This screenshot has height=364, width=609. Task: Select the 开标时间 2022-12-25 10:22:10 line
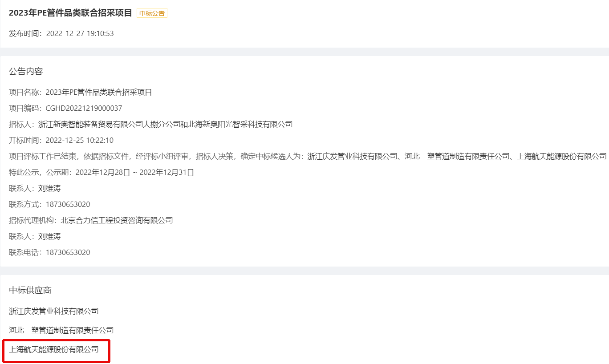tap(61, 140)
